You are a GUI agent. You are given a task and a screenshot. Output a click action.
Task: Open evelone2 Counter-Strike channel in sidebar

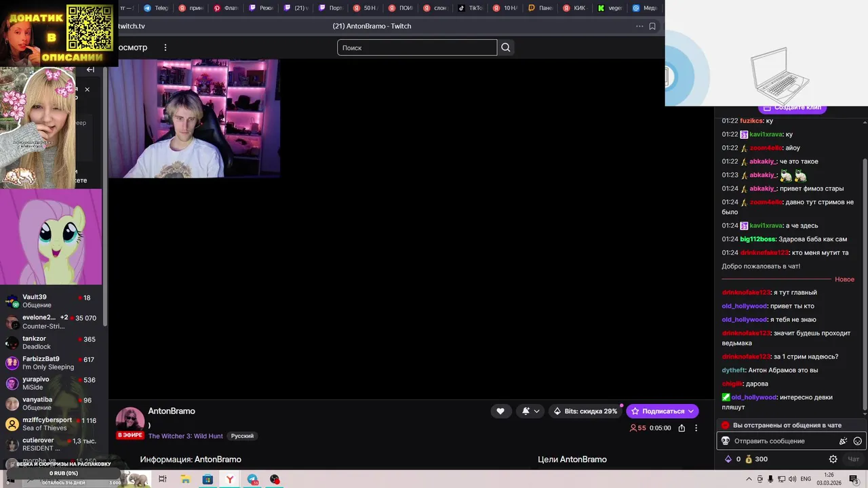[53, 321]
